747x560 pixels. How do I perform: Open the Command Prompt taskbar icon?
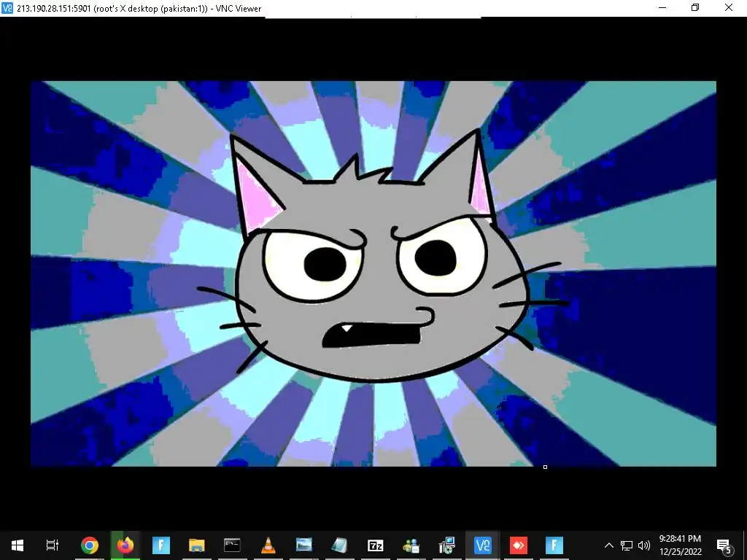(232, 545)
